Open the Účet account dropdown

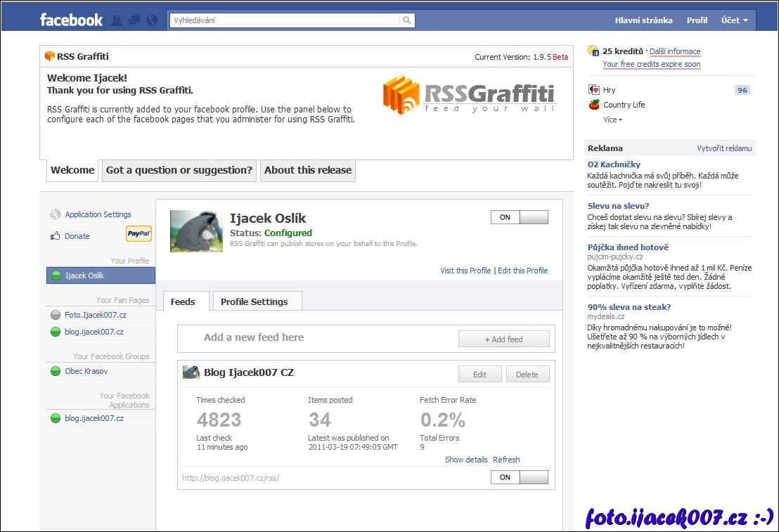734,20
